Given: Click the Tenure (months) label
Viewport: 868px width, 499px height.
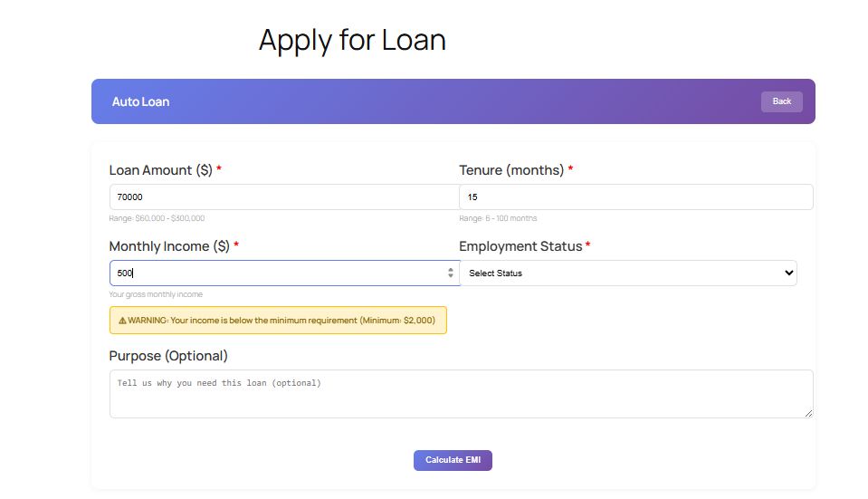Looking at the screenshot, I should pos(511,170).
